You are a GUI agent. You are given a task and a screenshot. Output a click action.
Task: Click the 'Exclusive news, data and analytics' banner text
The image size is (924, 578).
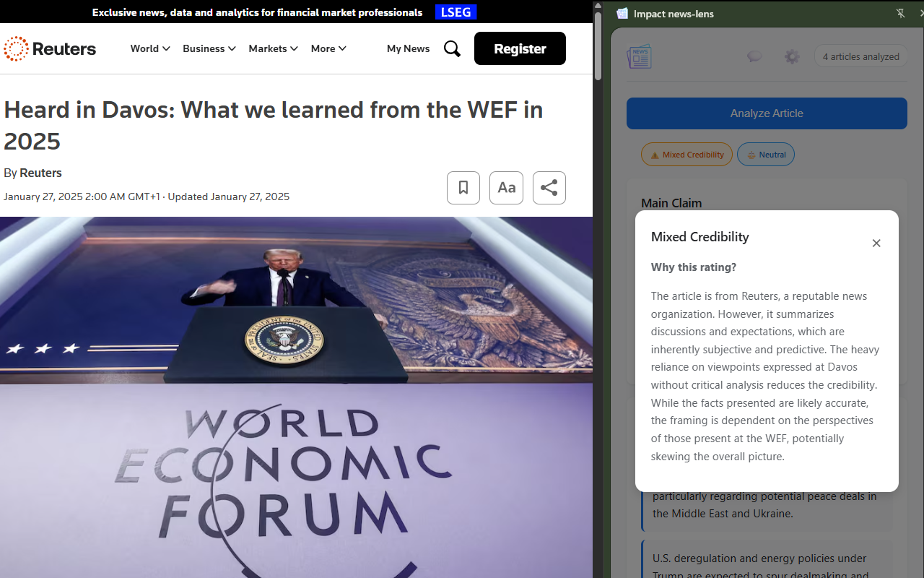click(x=258, y=12)
